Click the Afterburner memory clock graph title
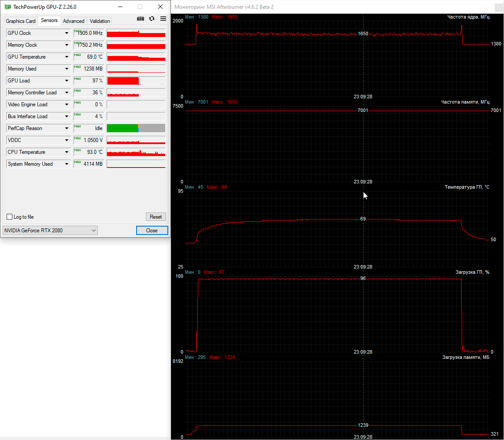 (465, 102)
